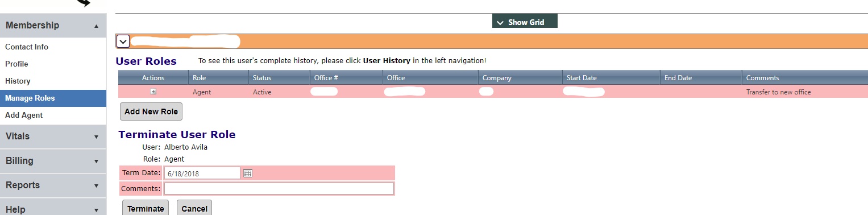868x215 pixels.
Task: Expand the Show Grid panel
Action: [x=525, y=22]
